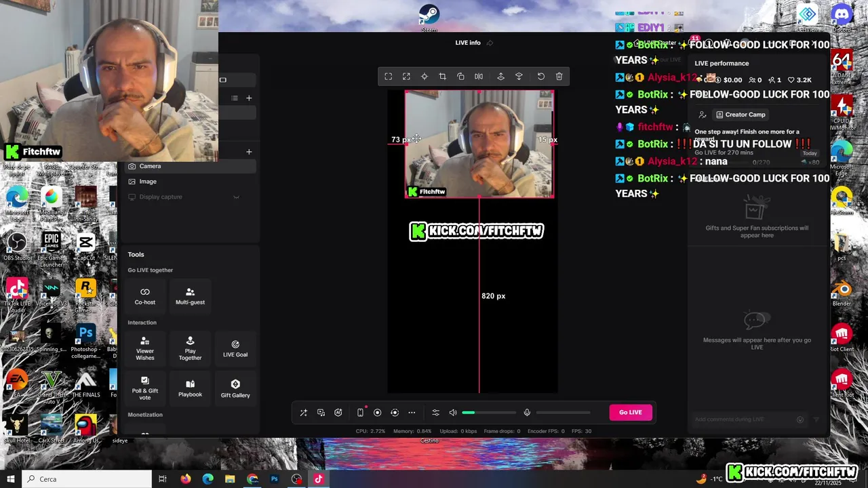Click the reset/undo arrow icon
The image size is (868, 488).
point(541,77)
